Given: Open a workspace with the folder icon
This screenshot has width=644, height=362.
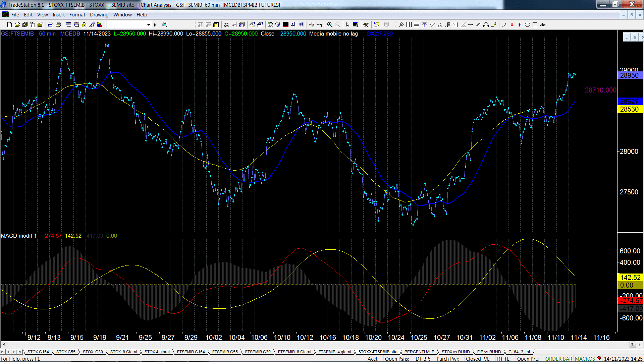Looking at the screenshot, I should click(17, 24).
